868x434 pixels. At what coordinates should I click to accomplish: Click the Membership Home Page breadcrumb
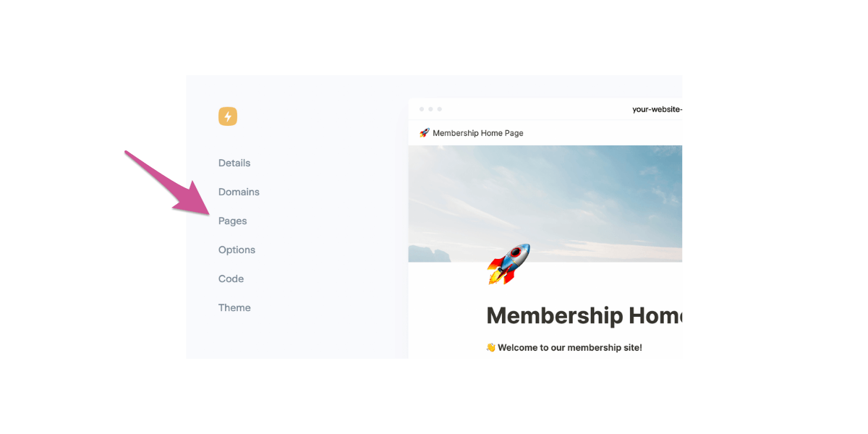pyautogui.click(x=478, y=133)
